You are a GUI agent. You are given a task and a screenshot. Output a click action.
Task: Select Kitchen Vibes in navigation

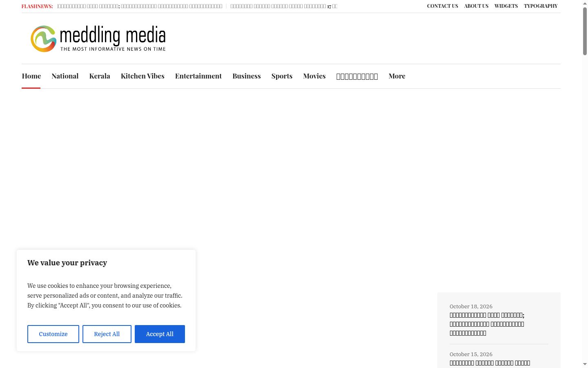pos(143,76)
